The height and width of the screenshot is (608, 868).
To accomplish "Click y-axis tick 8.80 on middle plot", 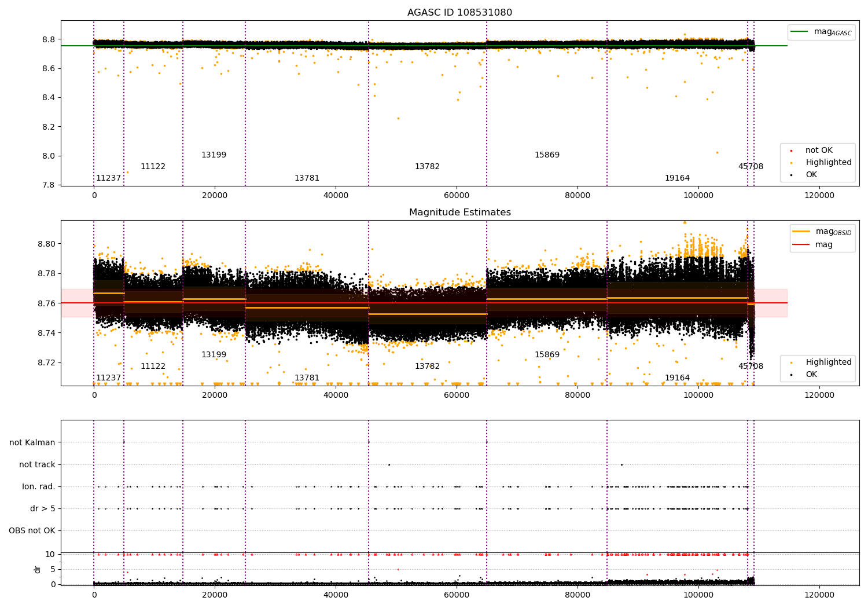I will [47, 244].
